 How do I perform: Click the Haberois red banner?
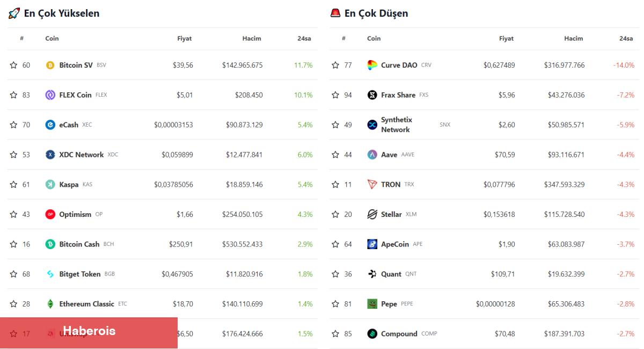[89, 333]
